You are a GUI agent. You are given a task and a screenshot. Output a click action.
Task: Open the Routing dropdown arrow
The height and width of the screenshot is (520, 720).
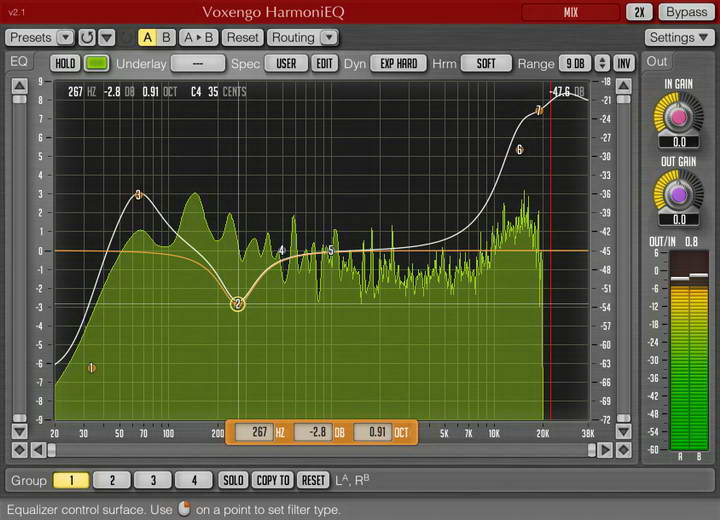pyautogui.click(x=329, y=37)
